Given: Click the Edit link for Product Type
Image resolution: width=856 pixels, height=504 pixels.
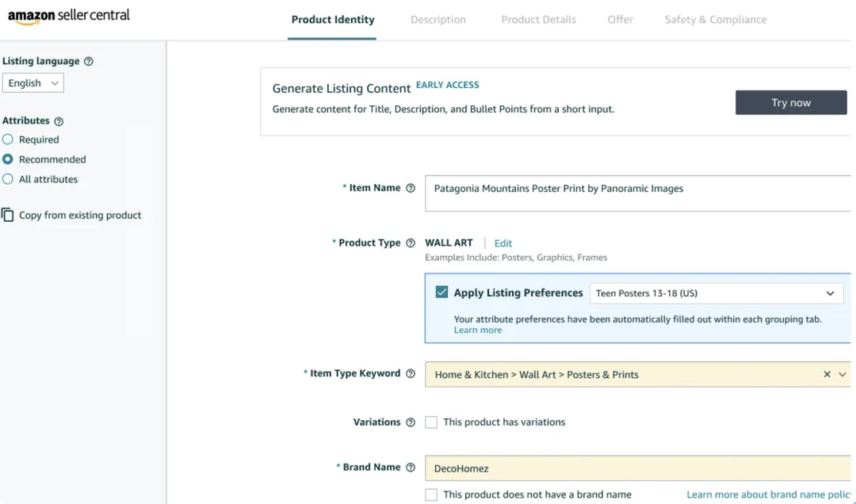Looking at the screenshot, I should click(x=503, y=243).
